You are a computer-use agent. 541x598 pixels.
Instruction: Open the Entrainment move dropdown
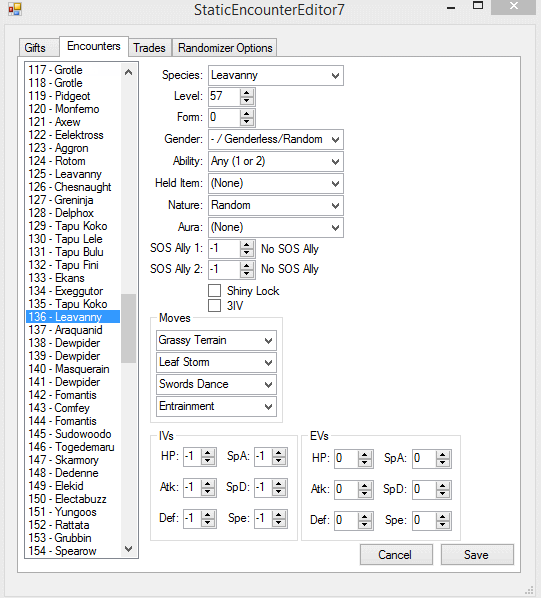pos(216,407)
